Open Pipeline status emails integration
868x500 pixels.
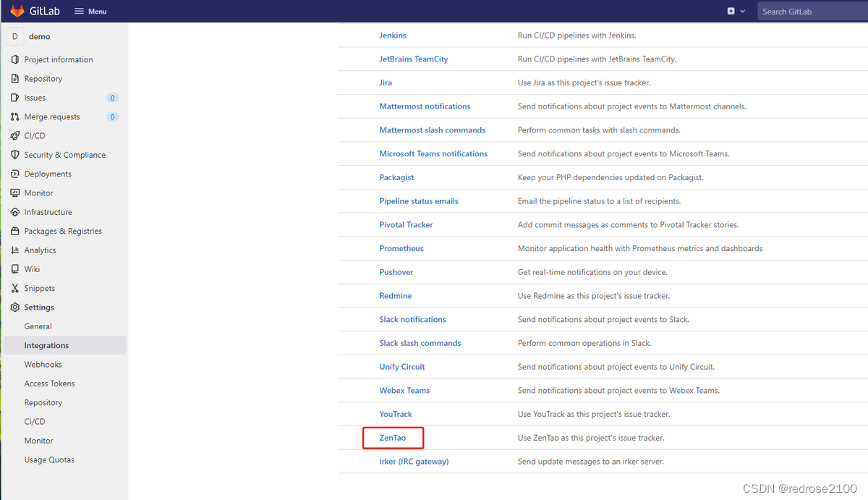point(419,201)
